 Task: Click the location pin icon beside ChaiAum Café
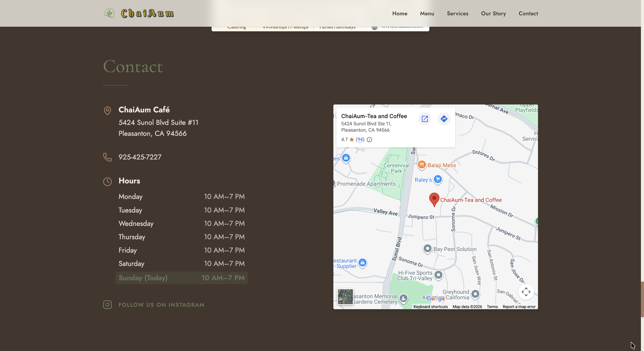pos(108,110)
